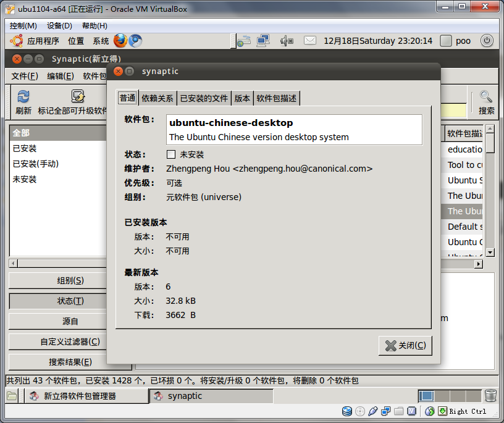This screenshot has height=423, width=504.
Task: Click the keyboard input method indicator icon
Action: pos(243,41)
